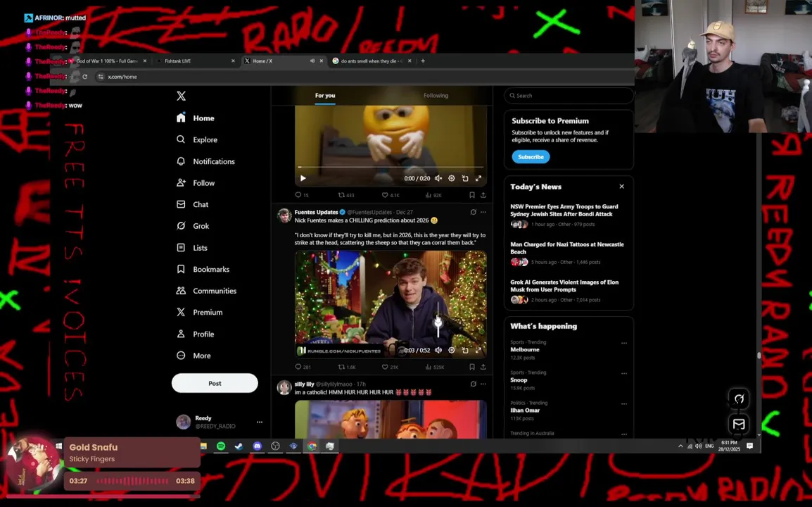The width and height of the screenshot is (812, 507).
Task: Click the X search field
Action: [569, 95]
